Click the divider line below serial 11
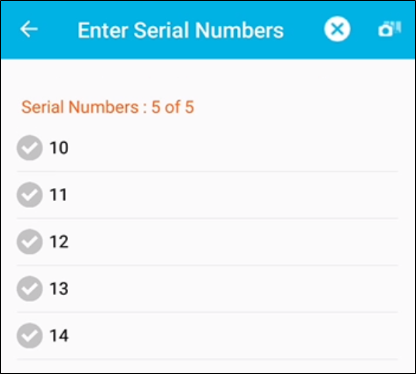This screenshot has width=416, height=374. click(x=207, y=219)
